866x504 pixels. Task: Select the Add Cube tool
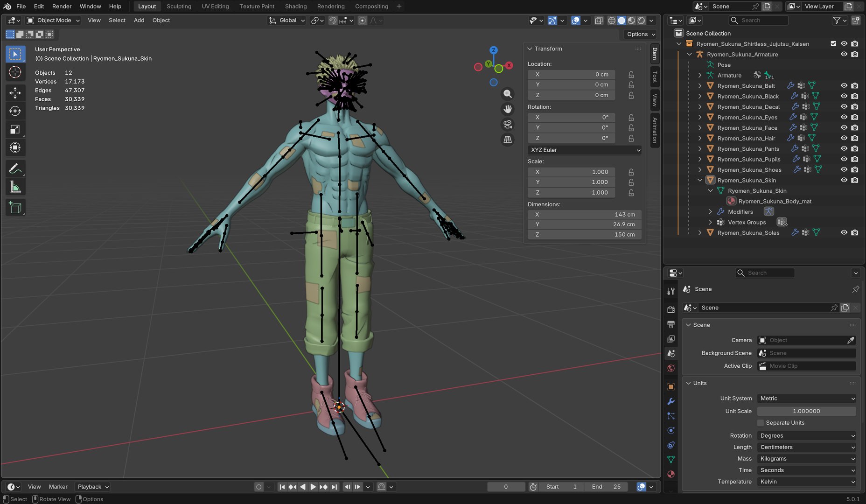[x=15, y=208]
